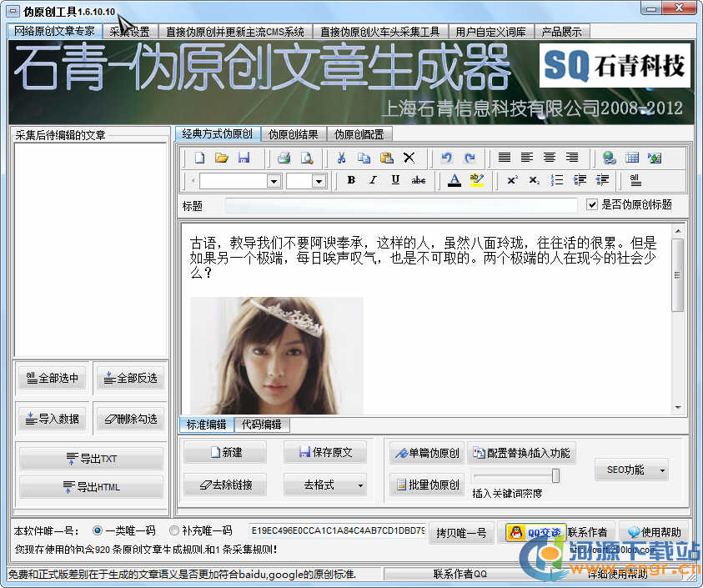Switch to 代码编辑 tab
The width and height of the screenshot is (703, 588).
(261, 425)
